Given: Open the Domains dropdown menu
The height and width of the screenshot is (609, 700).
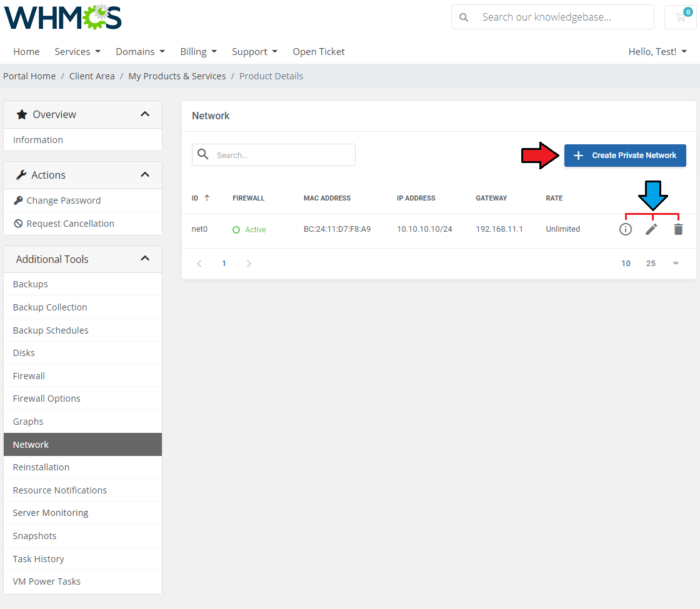Looking at the screenshot, I should (140, 52).
